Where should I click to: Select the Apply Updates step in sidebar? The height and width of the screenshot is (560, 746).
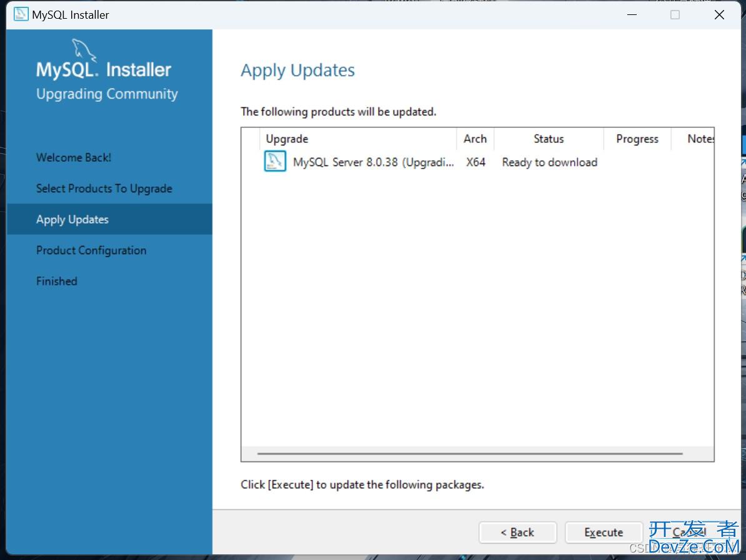pyautogui.click(x=72, y=219)
